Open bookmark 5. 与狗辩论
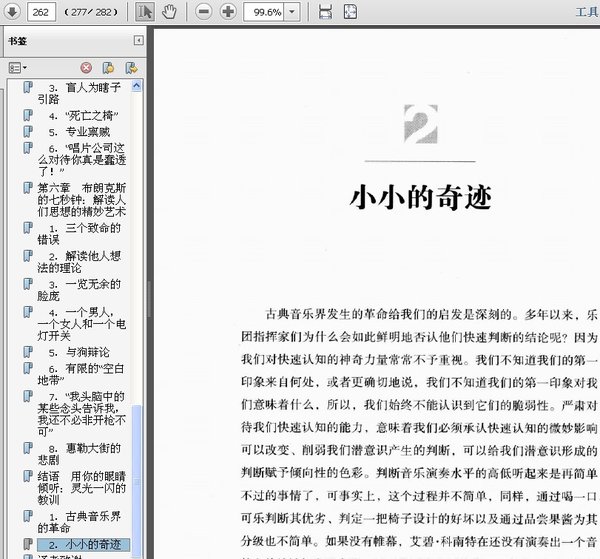The height and width of the screenshot is (559, 600). pyautogui.click(x=80, y=352)
